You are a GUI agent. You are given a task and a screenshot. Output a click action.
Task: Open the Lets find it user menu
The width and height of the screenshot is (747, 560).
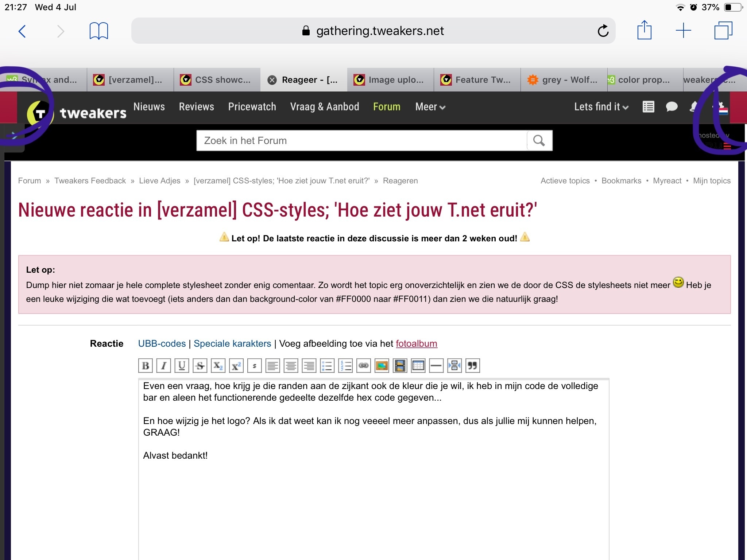click(x=601, y=107)
